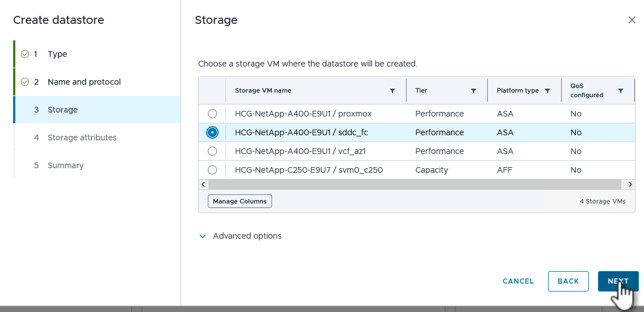Screen dimensions: 644x312
Task: Expand Advanced options section
Action: coord(203,236)
